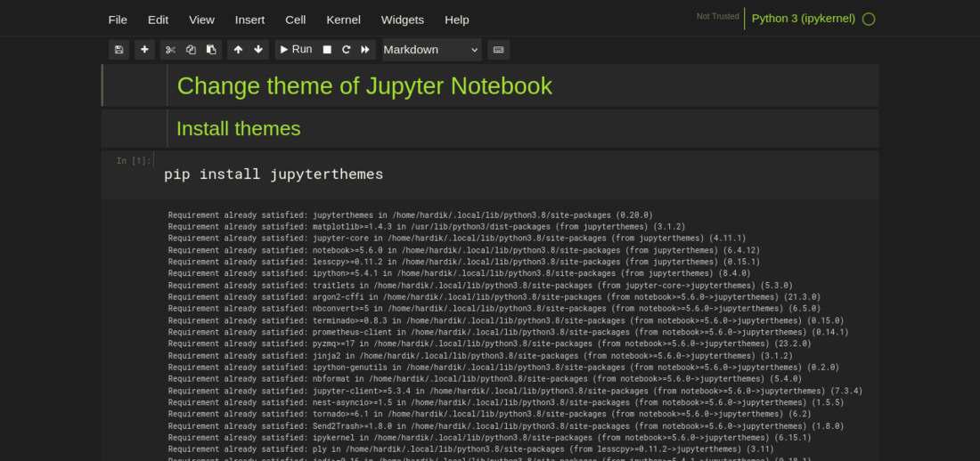Click the output line mentioning tornado>=6.1

[x=489, y=414]
